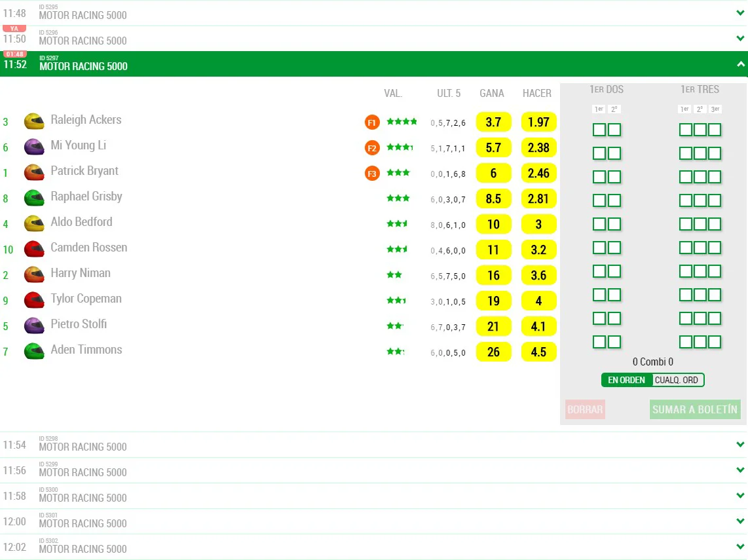The width and height of the screenshot is (748, 560).
Task: Click Raphael Grisby's three-star rating
Action: pyautogui.click(x=398, y=198)
